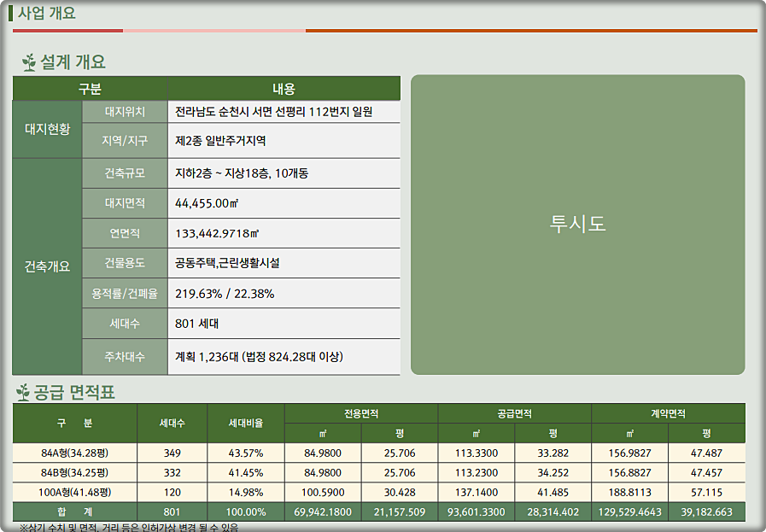Select the footnote starting with ※상기 수치
The height and width of the screenshot is (532, 766).
point(129,528)
